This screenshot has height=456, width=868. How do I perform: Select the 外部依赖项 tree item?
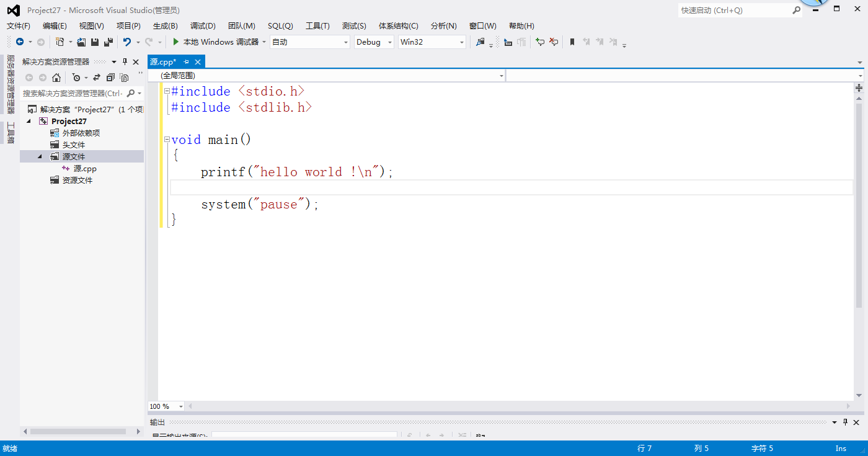pos(75,133)
